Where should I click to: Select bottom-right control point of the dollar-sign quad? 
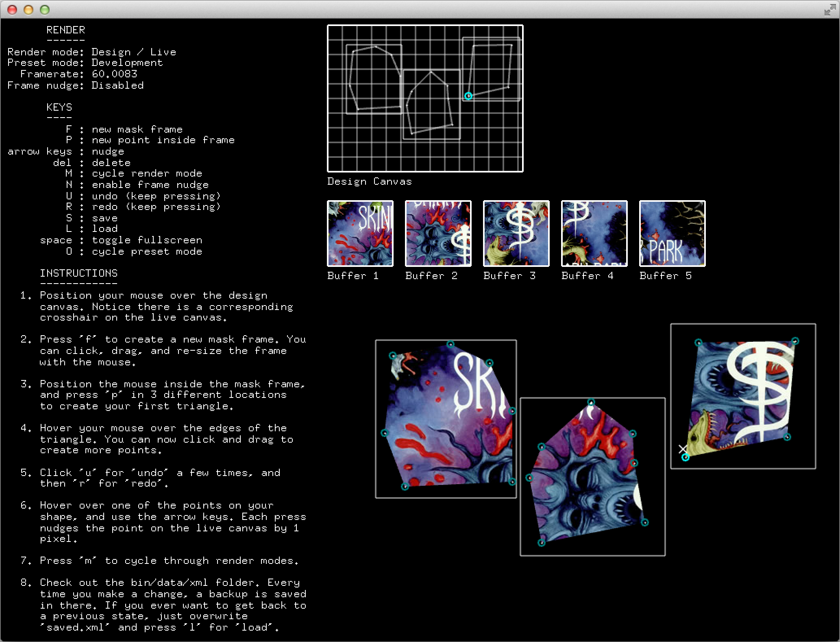coord(787,437)
